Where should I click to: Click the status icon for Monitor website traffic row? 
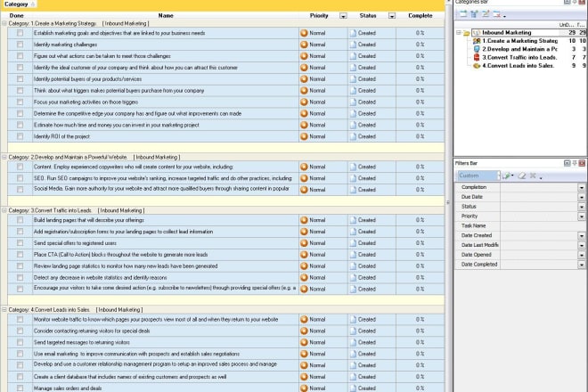click(353, 320)
